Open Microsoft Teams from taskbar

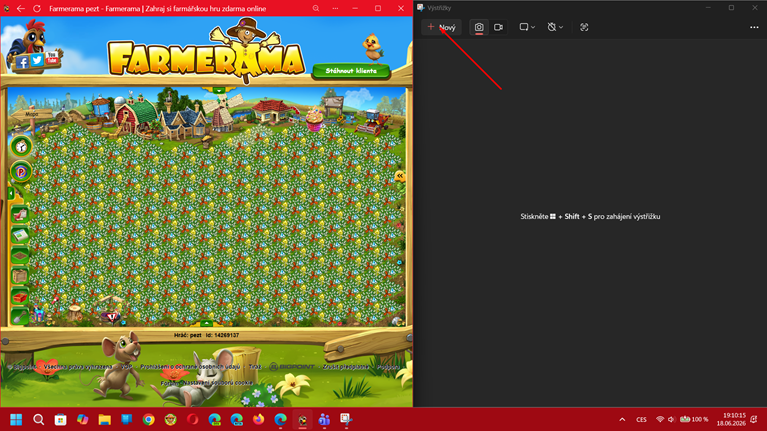pos(324,420)
